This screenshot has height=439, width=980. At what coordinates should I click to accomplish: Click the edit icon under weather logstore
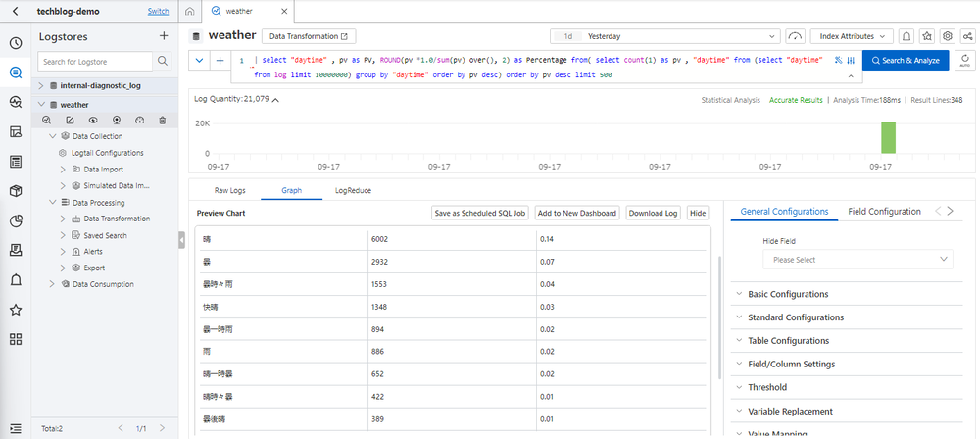70,121
